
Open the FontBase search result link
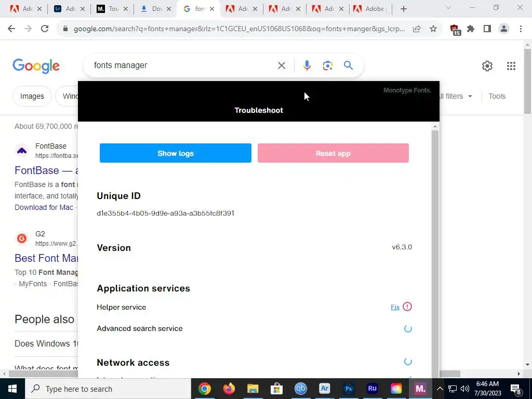pos(46,170)
